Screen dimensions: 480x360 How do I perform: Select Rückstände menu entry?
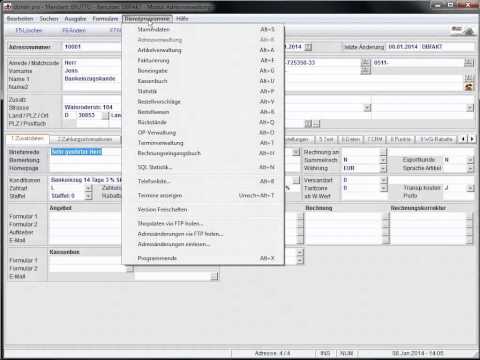tap(204, 122)
